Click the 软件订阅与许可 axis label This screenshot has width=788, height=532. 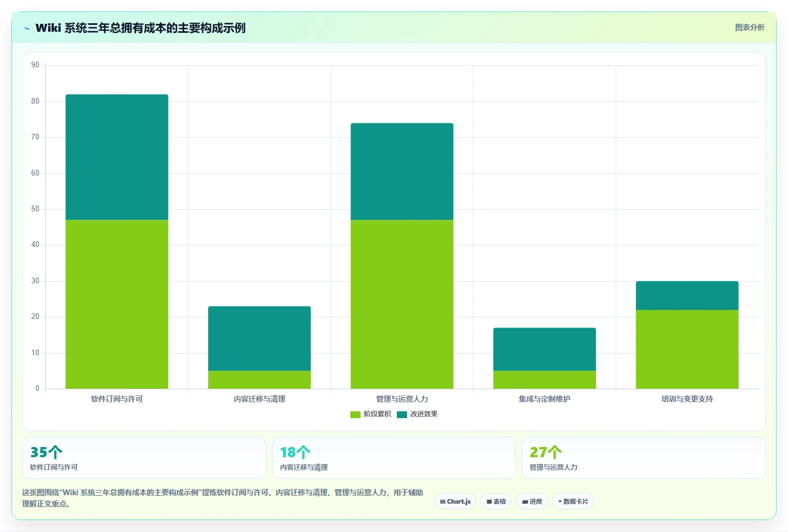(117, 399)
